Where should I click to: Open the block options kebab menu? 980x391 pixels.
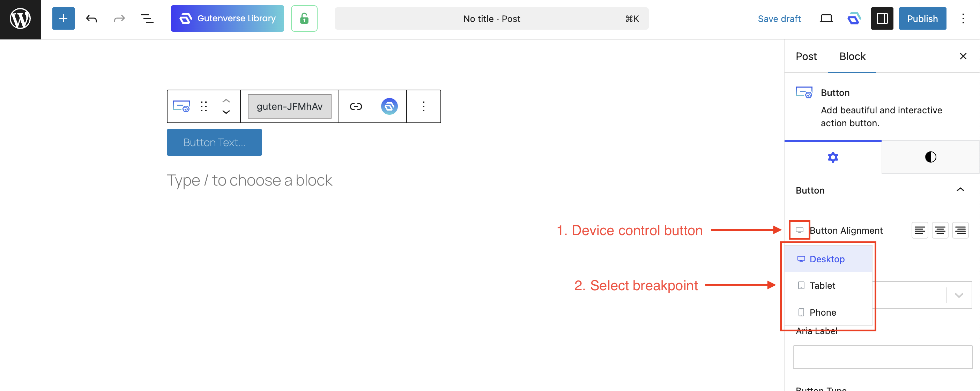(x=423, y=106)
